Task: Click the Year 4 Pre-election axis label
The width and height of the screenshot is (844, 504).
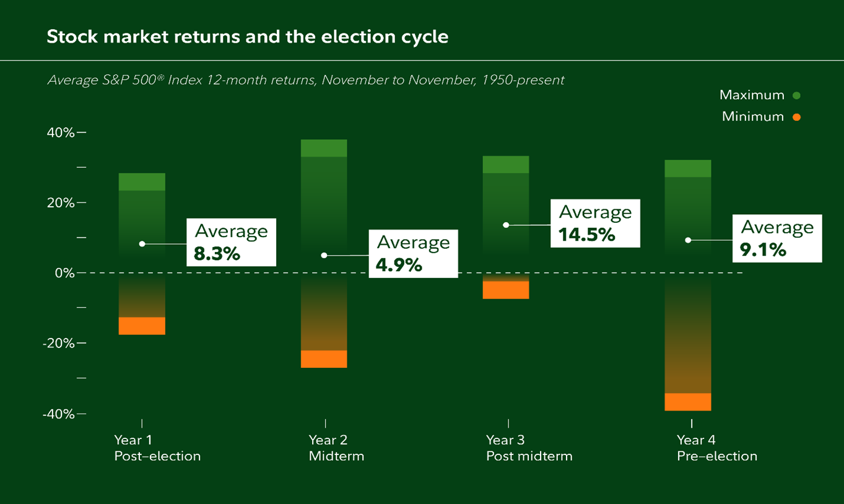Action: (716, 448)
